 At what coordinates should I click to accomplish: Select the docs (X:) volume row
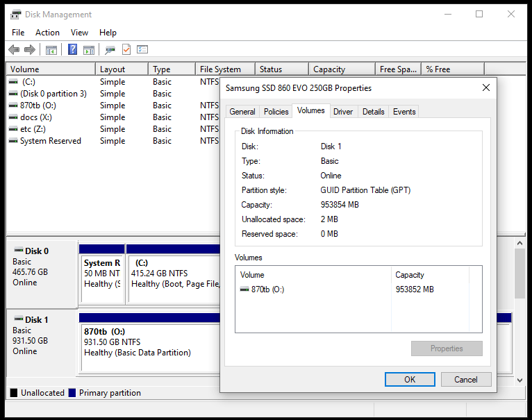click(x=112, y=117)
